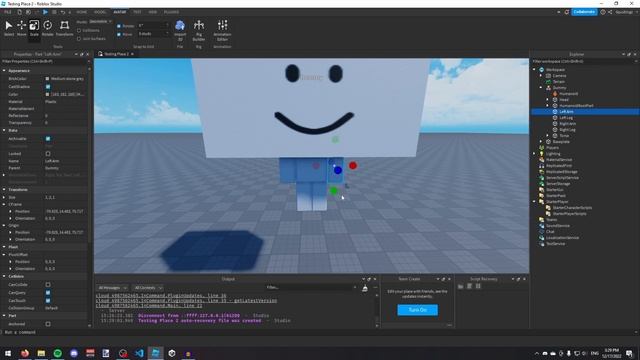This screenshot has height=360, width=640.
Task: Click the Play button in quick access bar
Action: point(45,12)
